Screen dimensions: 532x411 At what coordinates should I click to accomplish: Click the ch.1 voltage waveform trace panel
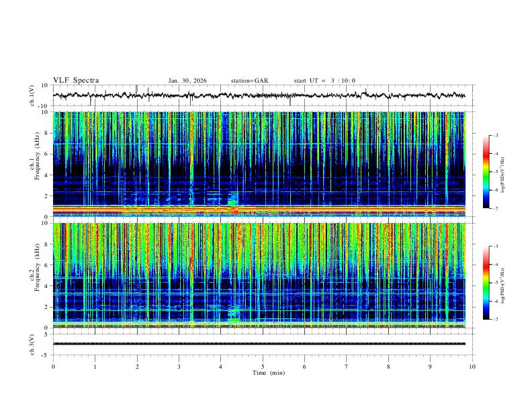(x=263, y=95)
